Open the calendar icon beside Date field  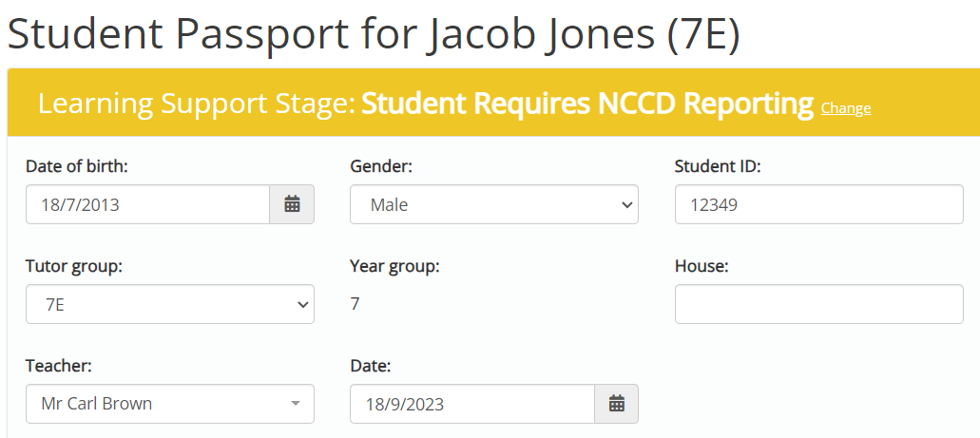(x=616, y=404)
